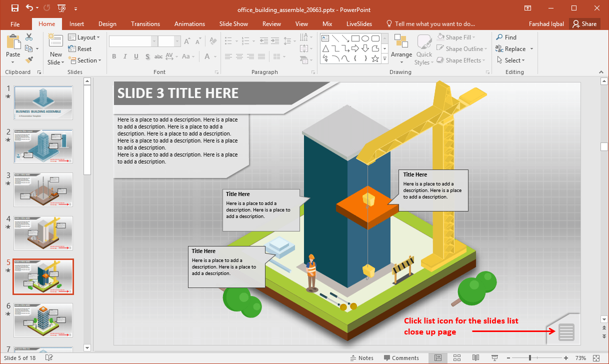
Task: Open the LiveSlides tab
Action: tap(358, 23)
